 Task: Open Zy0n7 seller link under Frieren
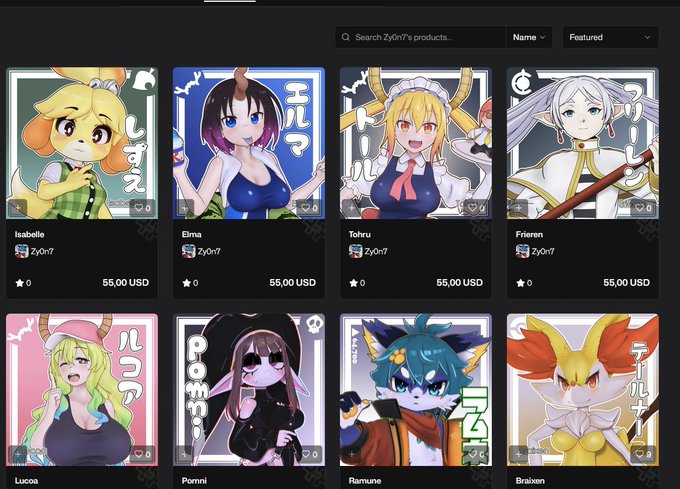tap(543, 251)
